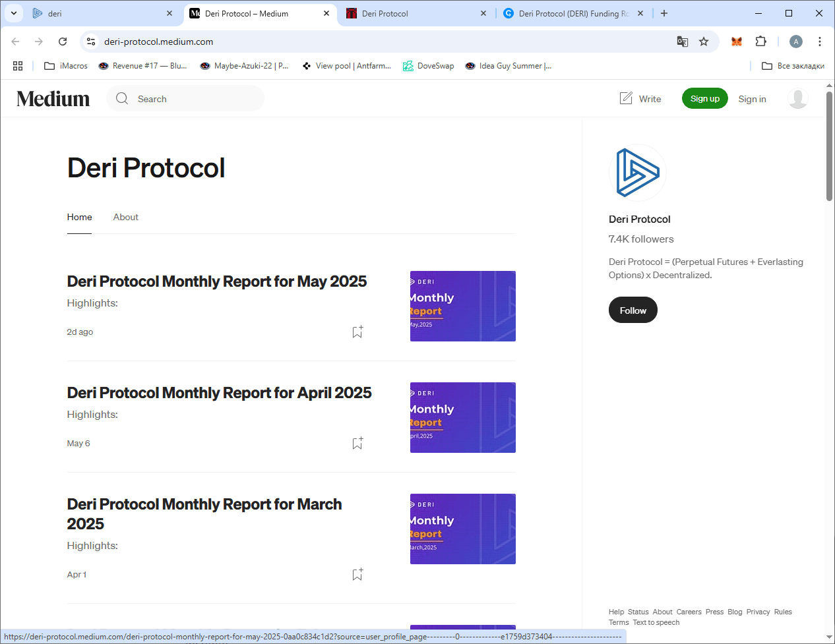Open the Help footer link

[616, 612]
